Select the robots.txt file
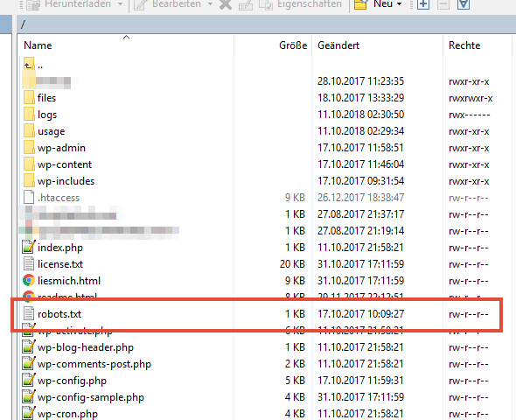This screenshot has height=420, width=516. 256,314
